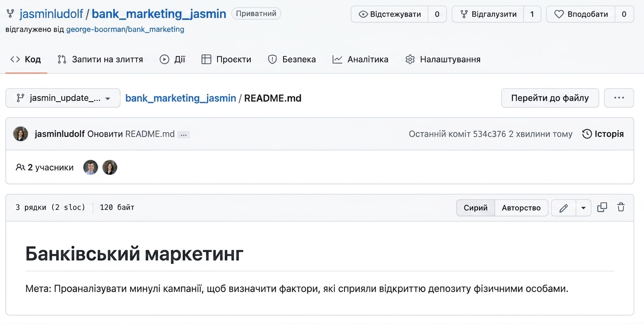Switch to the Код tab
Image resolution: width=644 pixels, height=324 pixels.
coord(26,59)
